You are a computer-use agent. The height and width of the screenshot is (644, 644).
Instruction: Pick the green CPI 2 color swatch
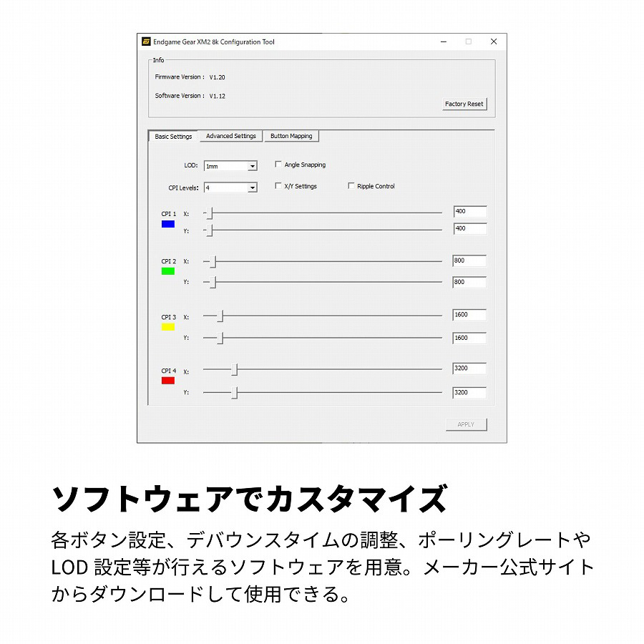(x=168, y=271)
